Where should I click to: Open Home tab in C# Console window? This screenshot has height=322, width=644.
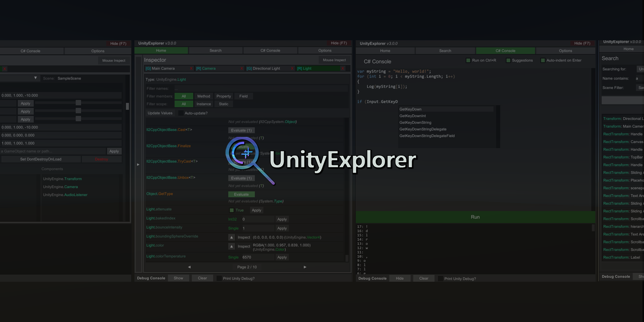tap(385, 50)
